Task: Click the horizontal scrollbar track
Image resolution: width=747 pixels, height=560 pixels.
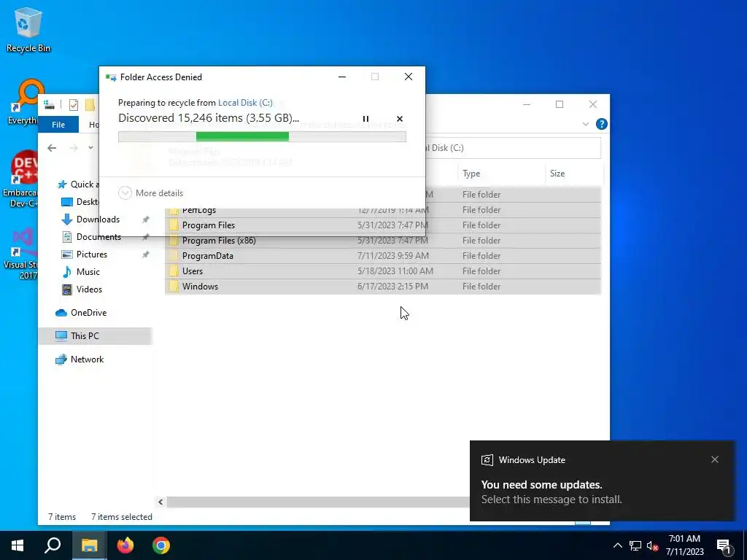Action: [x=318, y=502]
